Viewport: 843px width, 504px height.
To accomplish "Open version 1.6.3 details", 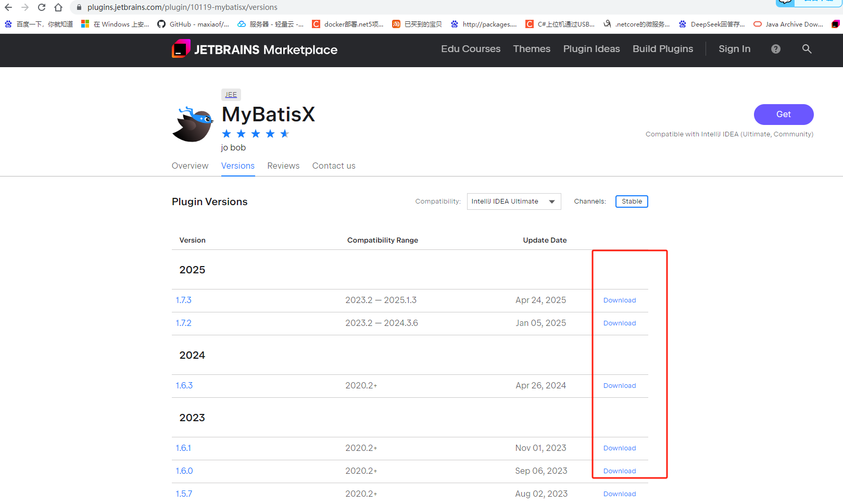I will pyautogui.click(x=184, y=385).
